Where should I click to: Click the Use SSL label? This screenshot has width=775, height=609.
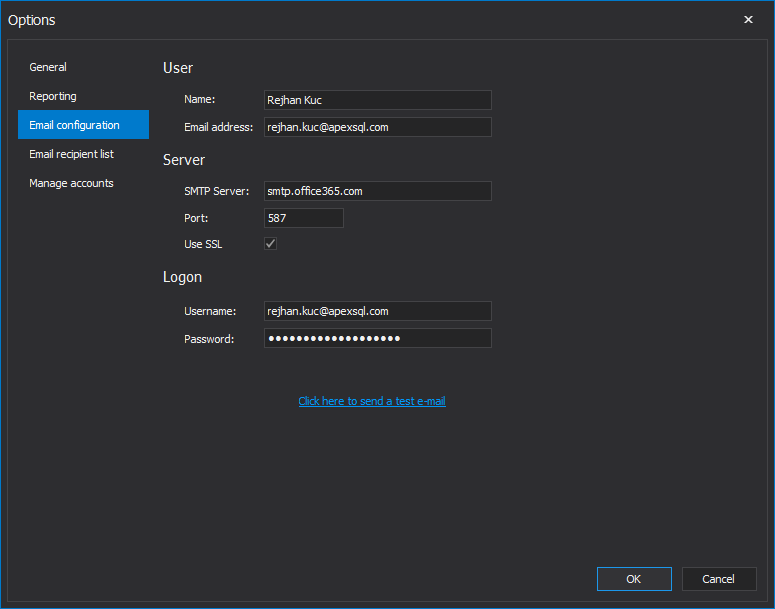[203, 244]
